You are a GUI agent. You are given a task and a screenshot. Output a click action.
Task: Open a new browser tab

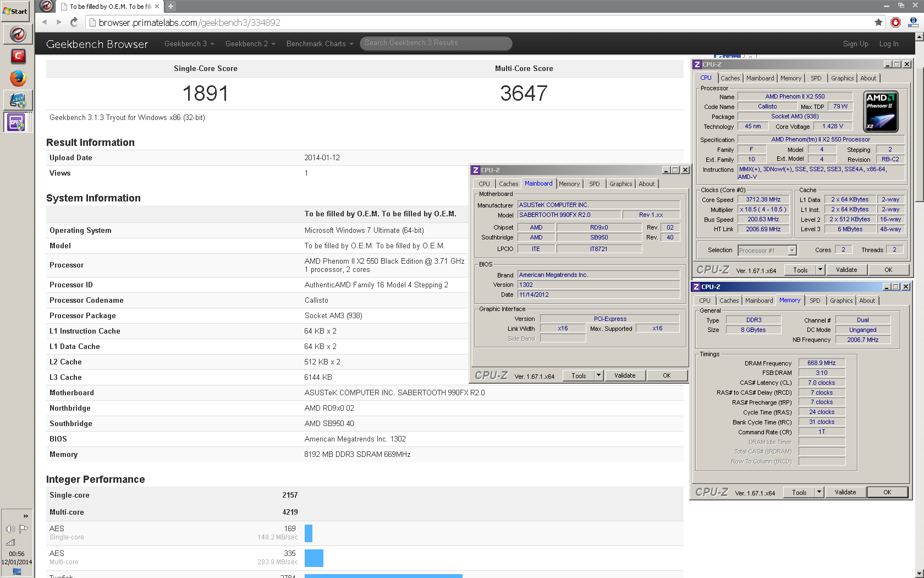click(x=170, y=6)
